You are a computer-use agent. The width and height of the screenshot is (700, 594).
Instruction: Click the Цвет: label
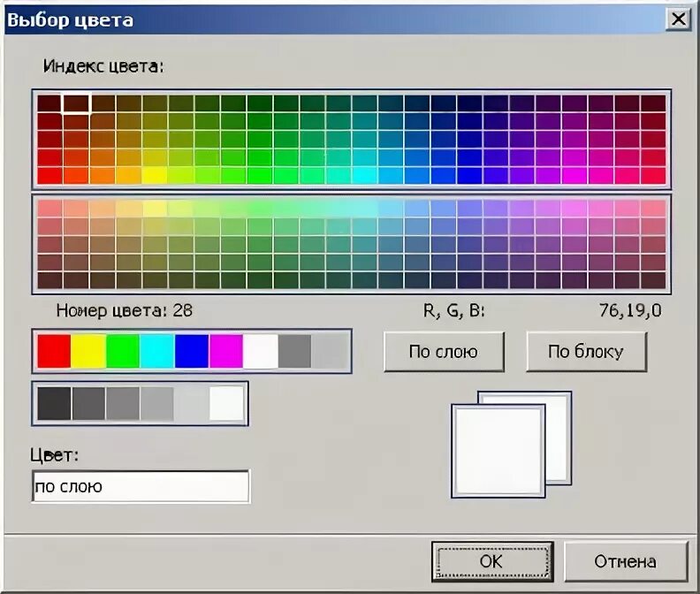click(x=55, y=455)
